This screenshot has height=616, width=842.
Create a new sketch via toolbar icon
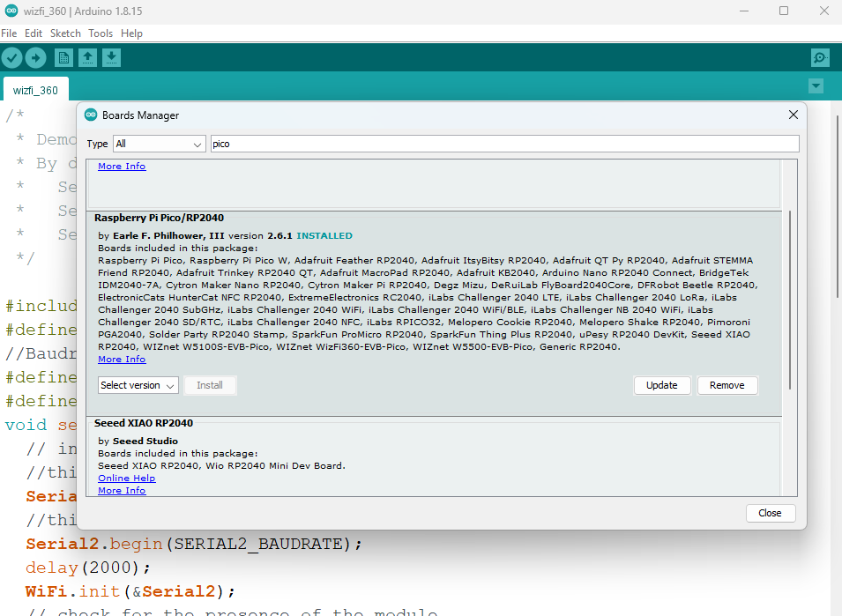pyautogui.click(x=63, y=58)
